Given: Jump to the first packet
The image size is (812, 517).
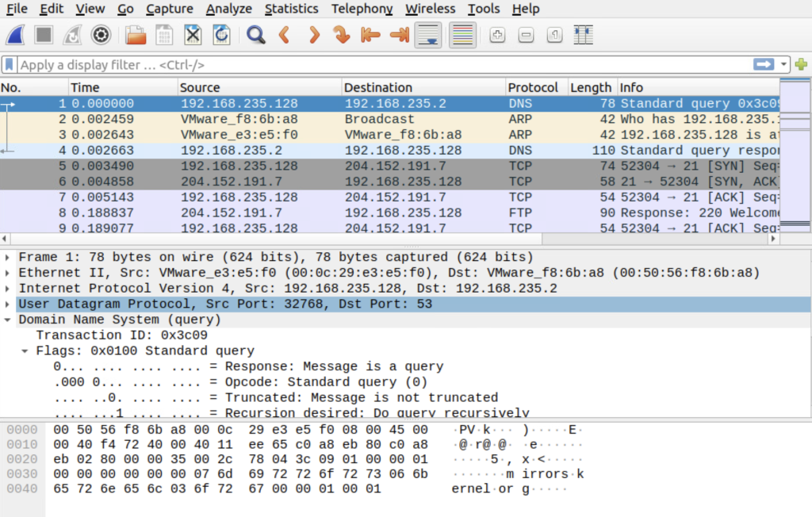Looking at the screenshot, I should [370, 35].
